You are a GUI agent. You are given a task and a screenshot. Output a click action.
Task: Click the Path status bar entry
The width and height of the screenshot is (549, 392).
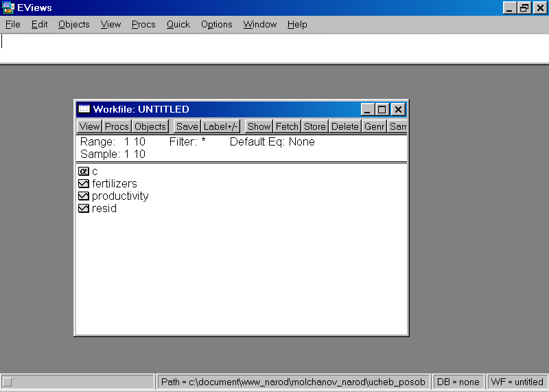point(293,382)
